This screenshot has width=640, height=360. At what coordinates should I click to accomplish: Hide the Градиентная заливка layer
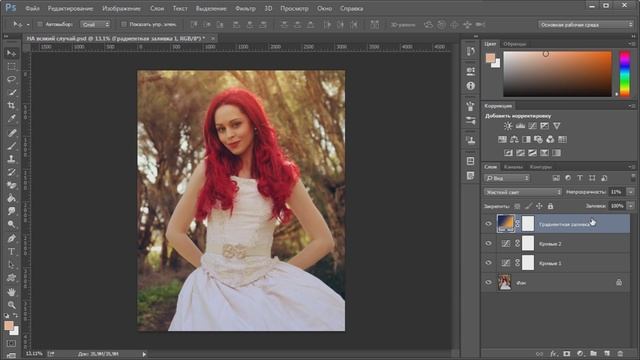[488, 224]
